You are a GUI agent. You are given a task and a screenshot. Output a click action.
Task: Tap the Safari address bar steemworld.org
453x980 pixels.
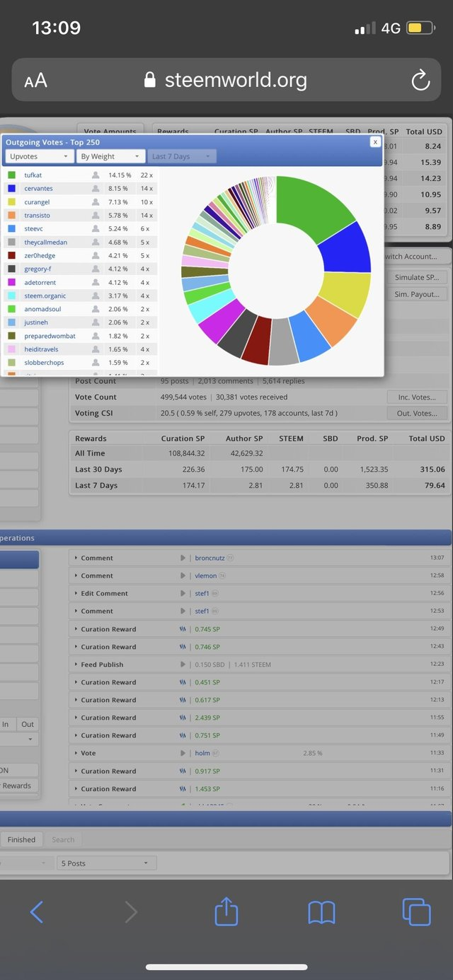pyautogui.click(x=226, y=80)
